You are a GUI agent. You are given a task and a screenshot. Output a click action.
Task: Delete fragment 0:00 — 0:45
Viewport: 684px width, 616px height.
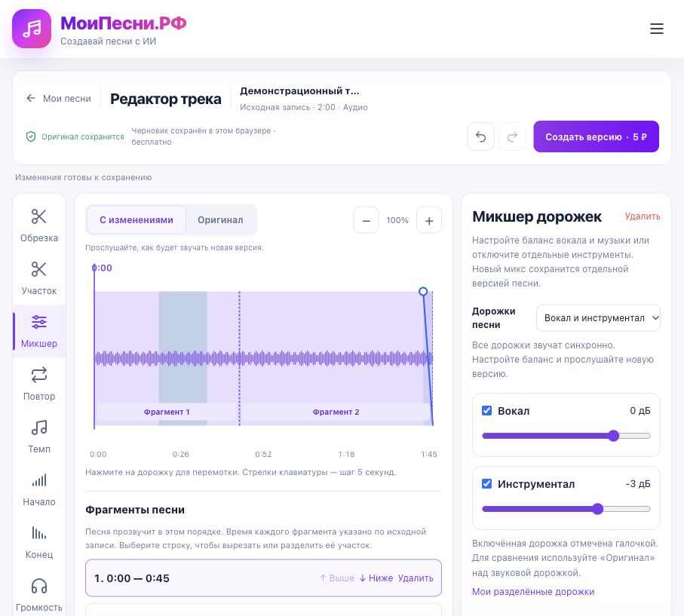tap(416, 578)
